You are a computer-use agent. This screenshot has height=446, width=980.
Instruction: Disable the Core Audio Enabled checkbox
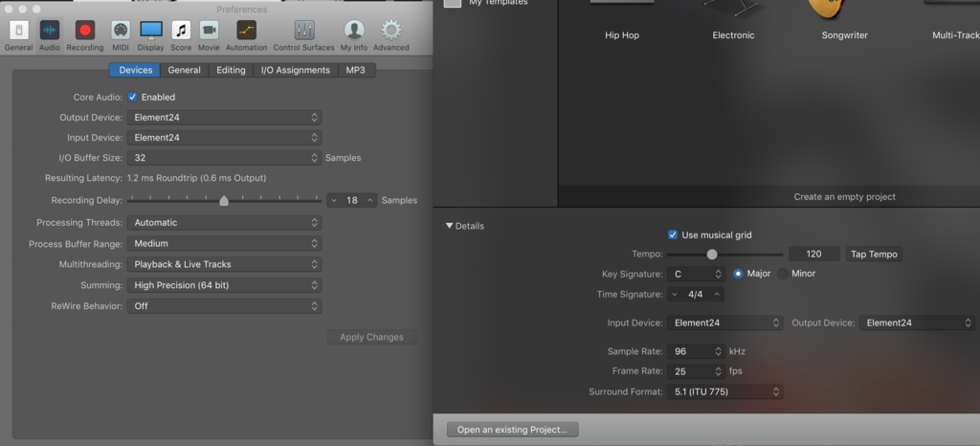[x=133, y=97]
